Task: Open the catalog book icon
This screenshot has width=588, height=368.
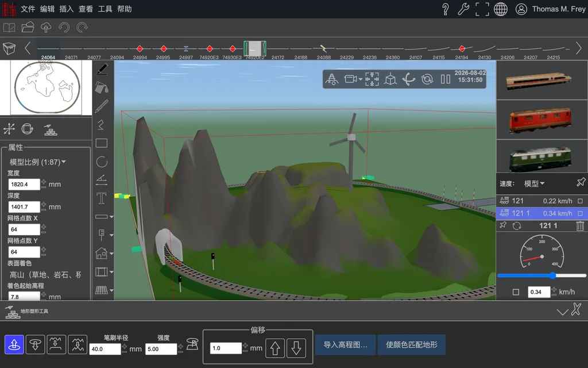Action: click(9, 28)
